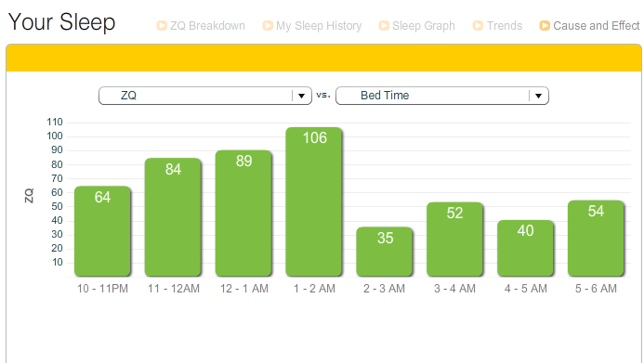Select the 64 bar for 10 - 11PM
The image size is (644, 363).
click(102, 231)
